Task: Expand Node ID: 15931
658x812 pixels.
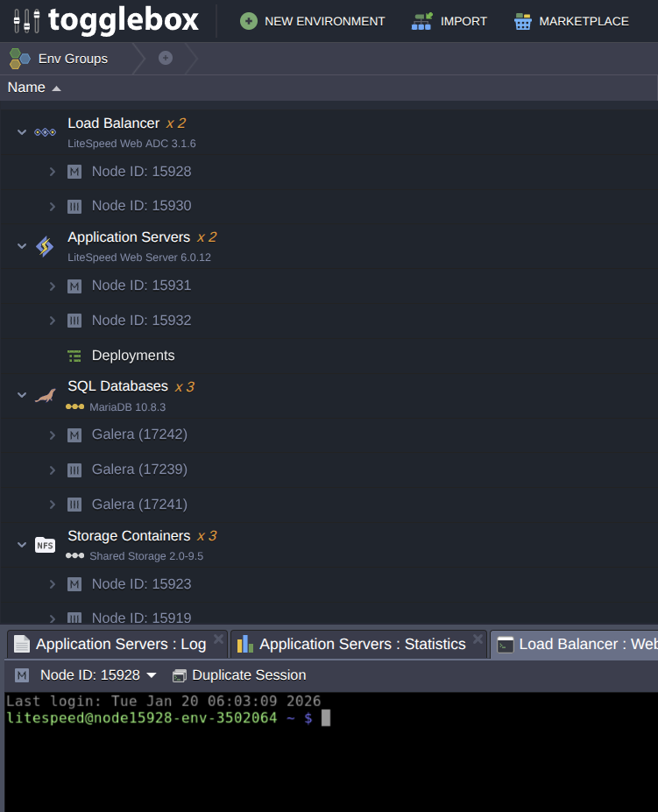Action: tap(53, 286)
